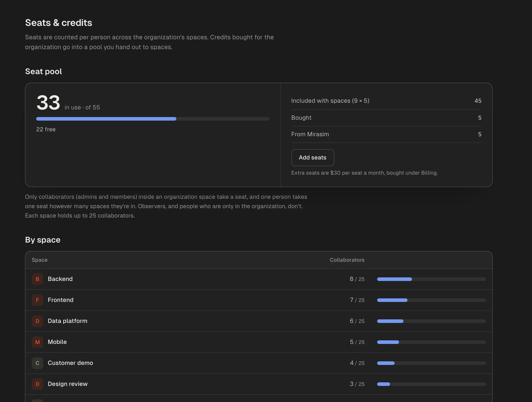The width and height of the screenshot is (532, 402).
Task: Open the Frontend space name
Action: [x=61, y=300]
